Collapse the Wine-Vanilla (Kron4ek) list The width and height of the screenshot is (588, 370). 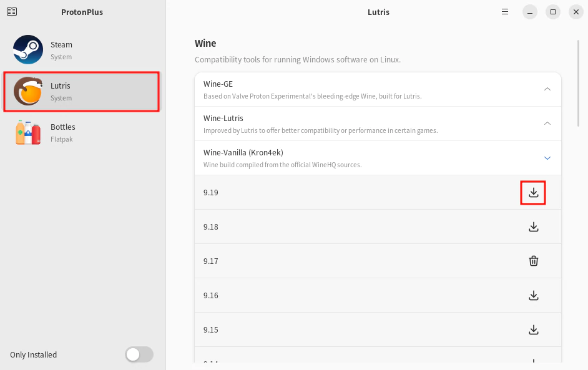pyautogui.click(x=547, y=158)
